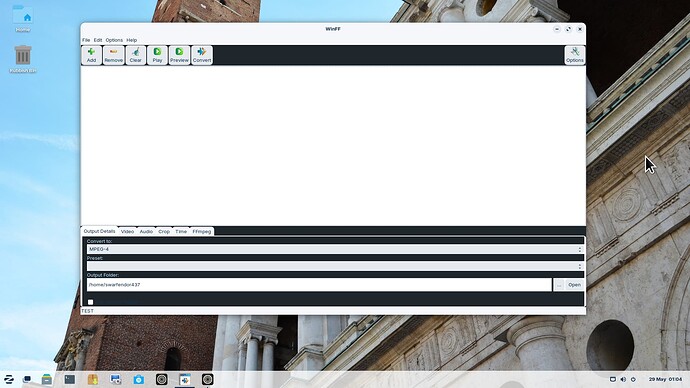
Task: Click the Remove toolbar icon
Action: [x=114, y=55]
